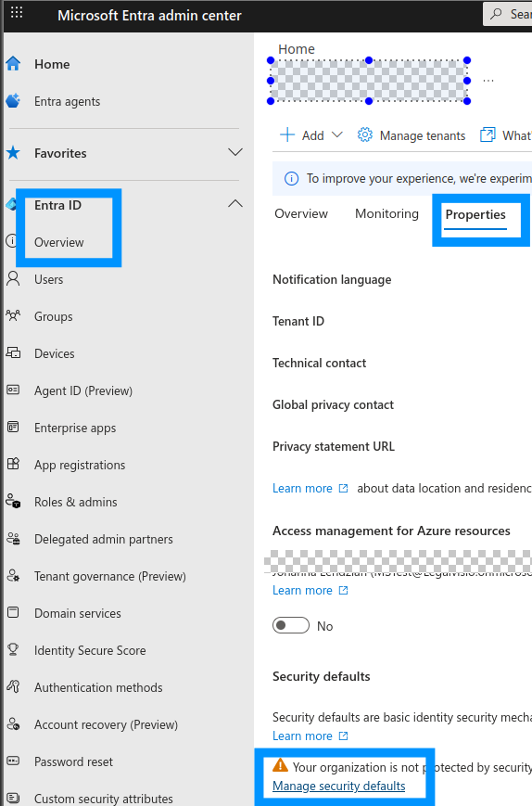Click Manage security defaults link
Screen dimensions: 532x806
click(339, 786)
